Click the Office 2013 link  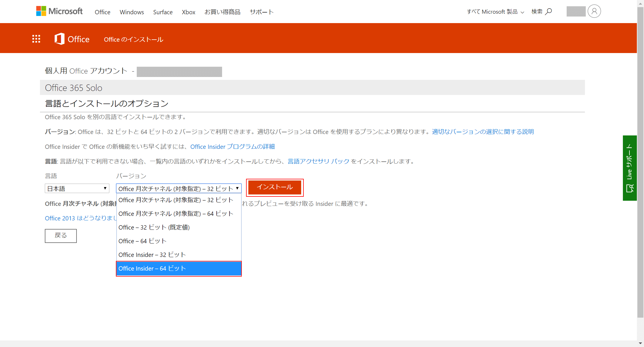coord(60,218)
